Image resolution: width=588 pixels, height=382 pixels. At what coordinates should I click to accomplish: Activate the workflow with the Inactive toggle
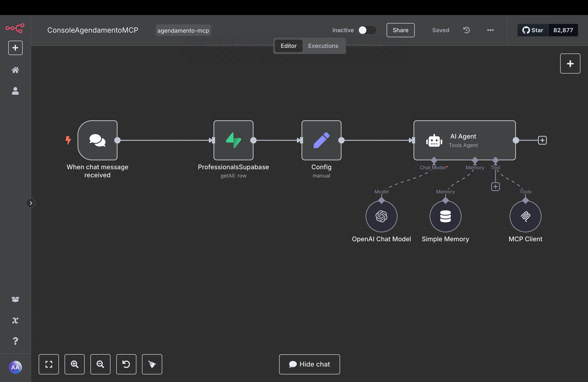pyautogui.click(x=366, y=30)
